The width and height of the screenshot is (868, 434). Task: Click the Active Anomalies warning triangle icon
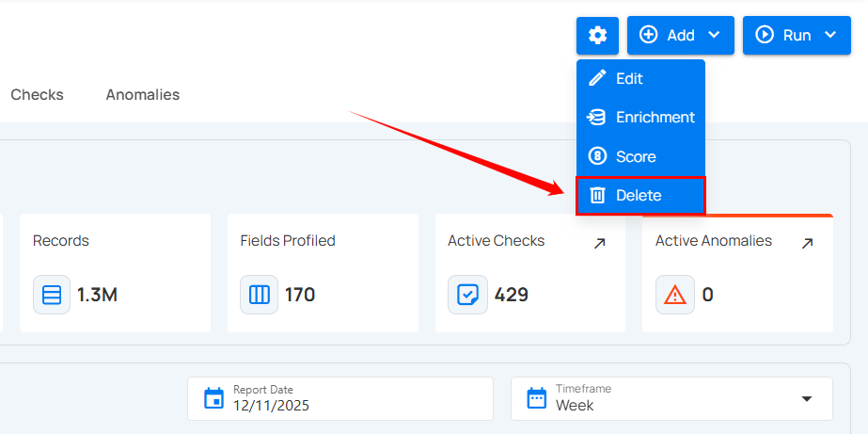pos(674,295)
